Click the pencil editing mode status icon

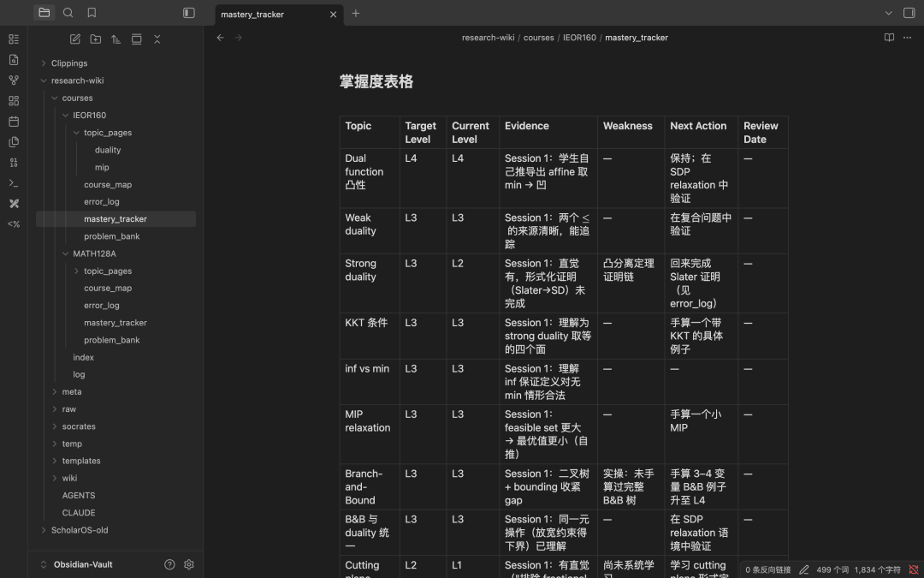(803, 569)
